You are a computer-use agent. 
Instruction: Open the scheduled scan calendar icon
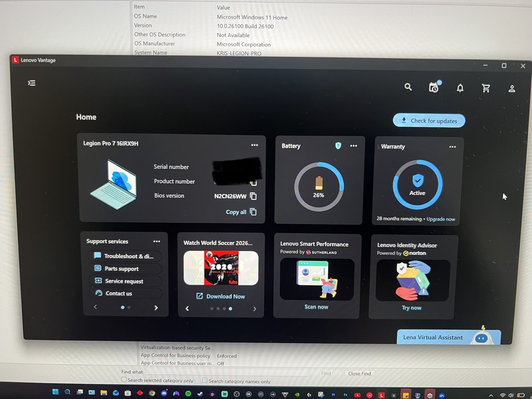click(x=434, y=87)
